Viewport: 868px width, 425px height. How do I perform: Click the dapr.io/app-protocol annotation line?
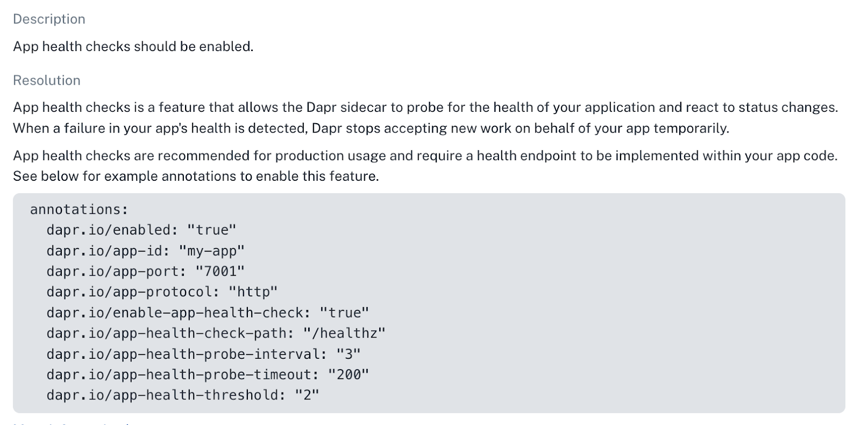point(162,292)
